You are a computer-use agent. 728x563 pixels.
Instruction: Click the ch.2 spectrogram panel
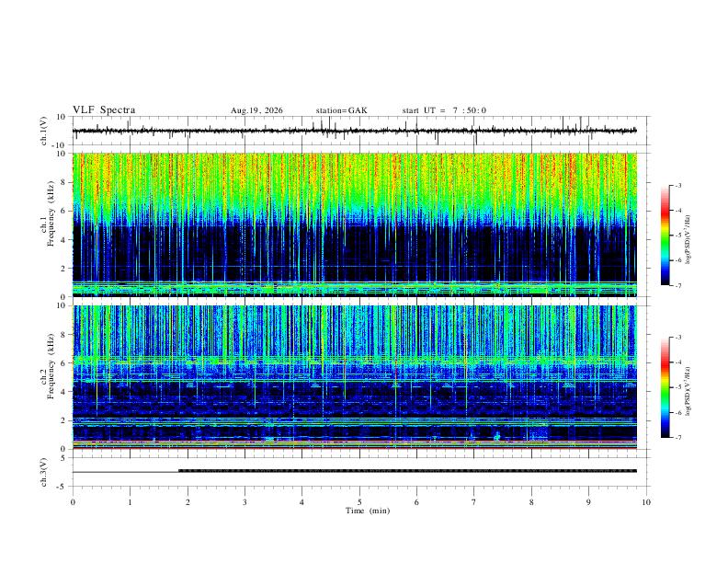(x=355, y=377)
